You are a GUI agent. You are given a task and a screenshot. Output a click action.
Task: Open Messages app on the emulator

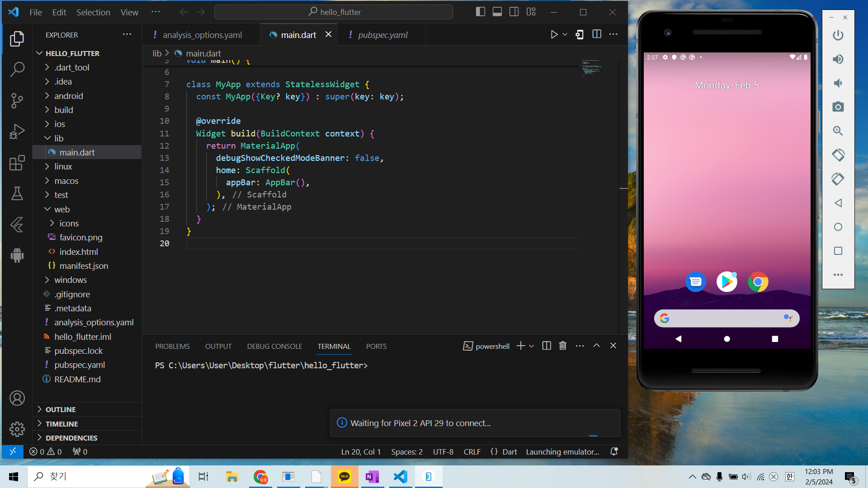[x=696, y=282]
